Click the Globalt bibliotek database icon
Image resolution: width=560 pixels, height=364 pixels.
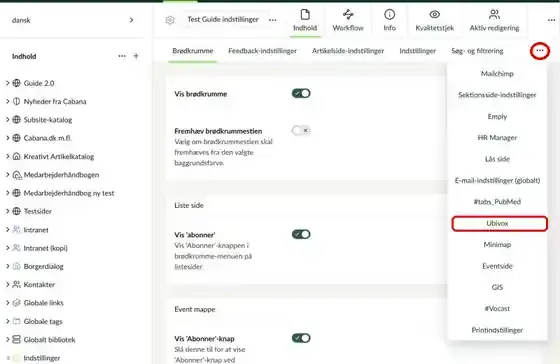(x=16, y=339)
